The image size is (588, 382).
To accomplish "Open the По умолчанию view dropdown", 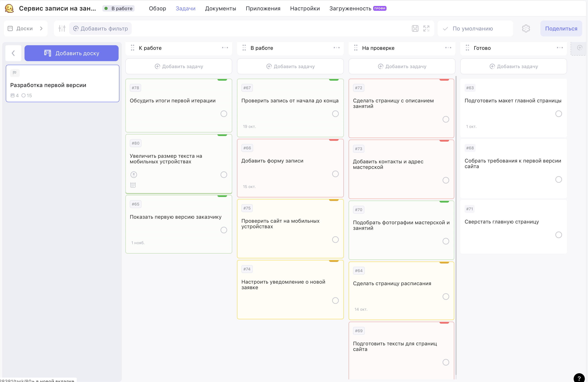I will tap(475, 29).
